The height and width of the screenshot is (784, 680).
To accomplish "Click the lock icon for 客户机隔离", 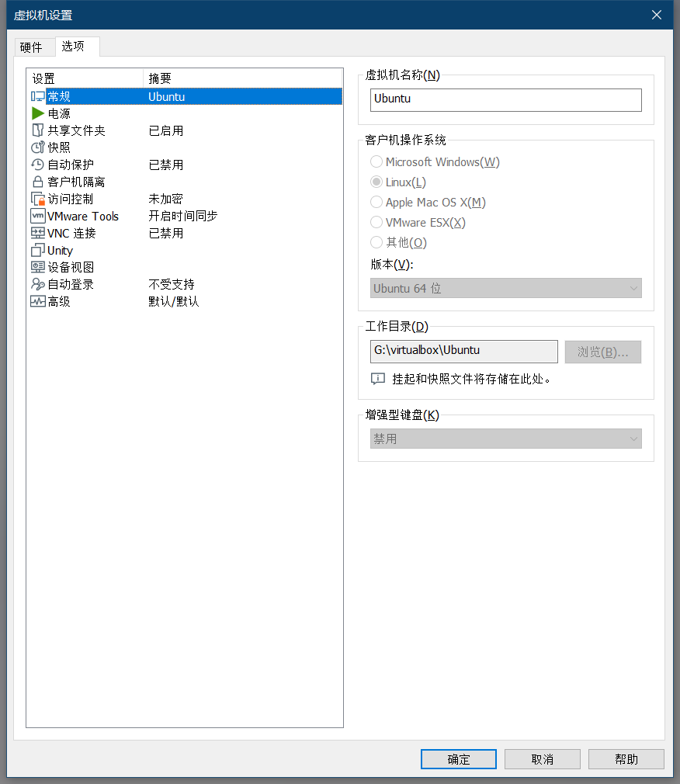I will click(38, 182).
